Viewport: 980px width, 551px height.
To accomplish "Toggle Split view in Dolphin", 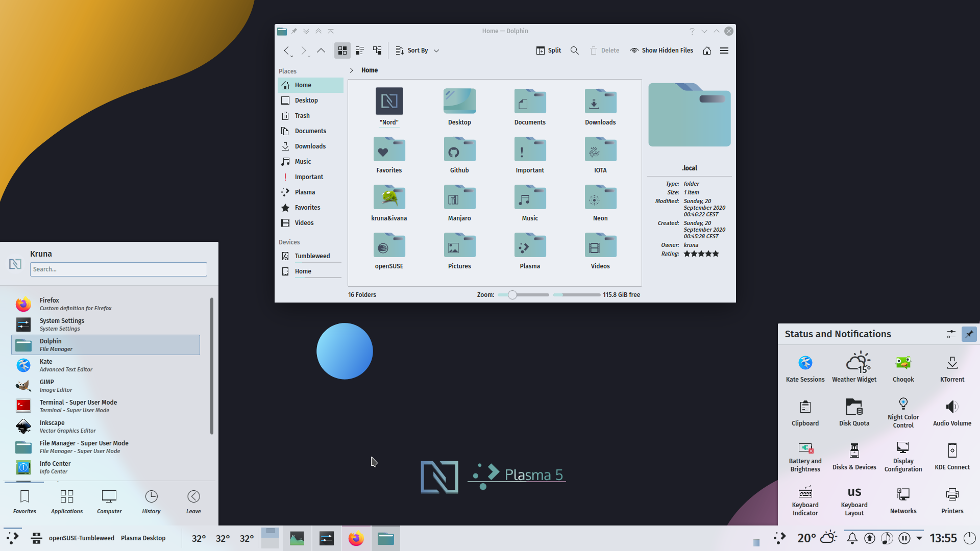I will [549, 51].
